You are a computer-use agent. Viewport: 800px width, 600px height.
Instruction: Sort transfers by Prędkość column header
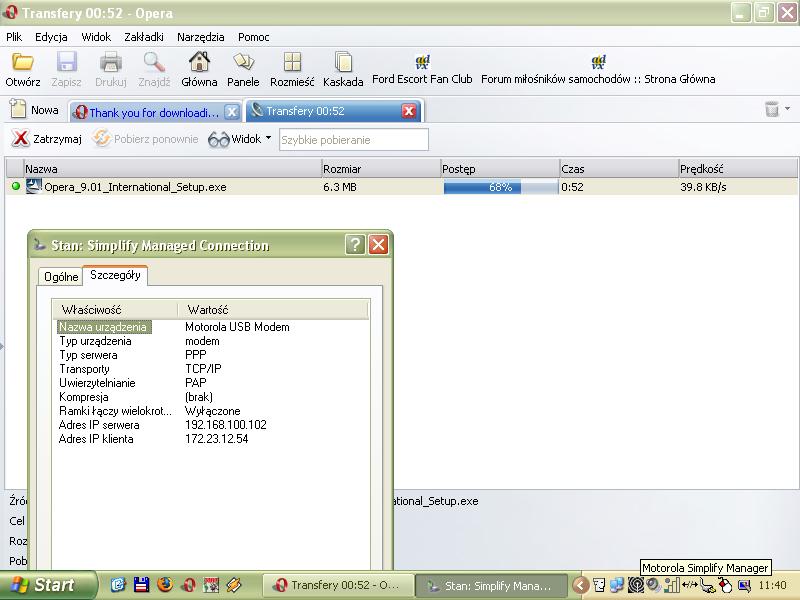pyautogui.click(x=702, y=169)
